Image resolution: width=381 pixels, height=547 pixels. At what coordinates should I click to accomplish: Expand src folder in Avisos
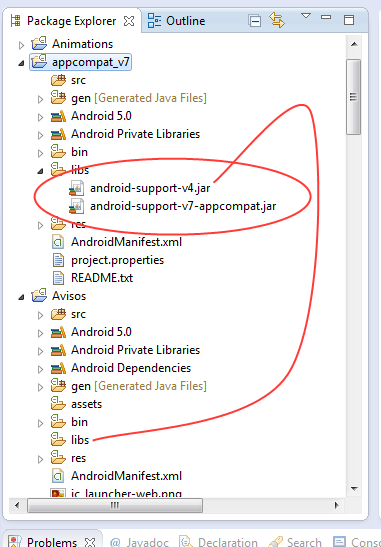pyautogui.click(x=40, y=315)
